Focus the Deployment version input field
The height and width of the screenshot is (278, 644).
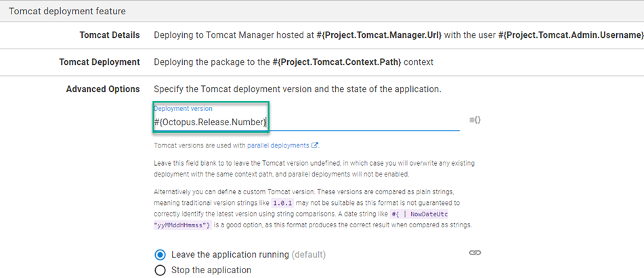[306, 122]
